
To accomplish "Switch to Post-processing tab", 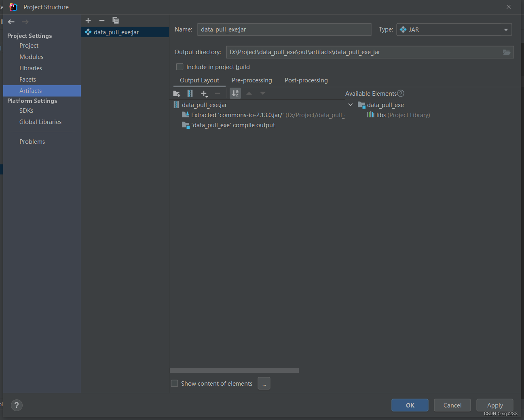I will coord(306,80).
